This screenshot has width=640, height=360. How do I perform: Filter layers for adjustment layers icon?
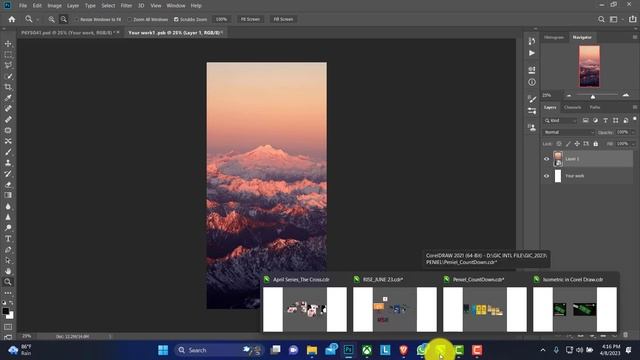tap(595, 120)
